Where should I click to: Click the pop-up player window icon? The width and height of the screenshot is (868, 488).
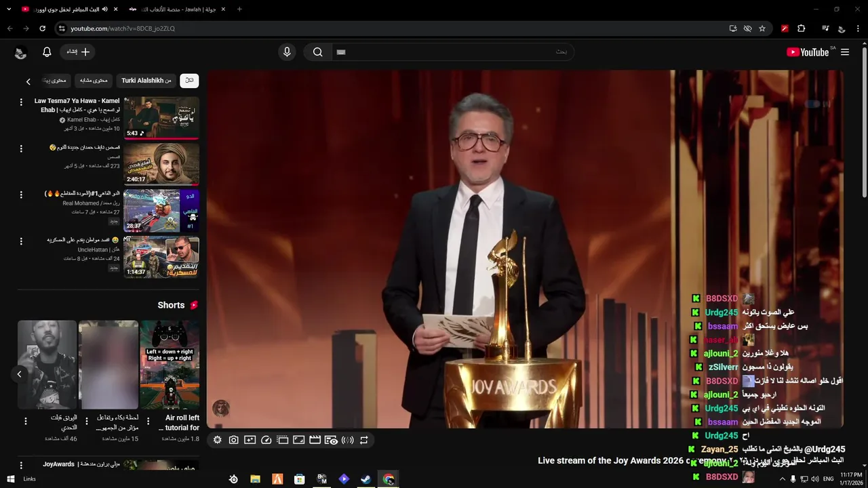point(282,440)
